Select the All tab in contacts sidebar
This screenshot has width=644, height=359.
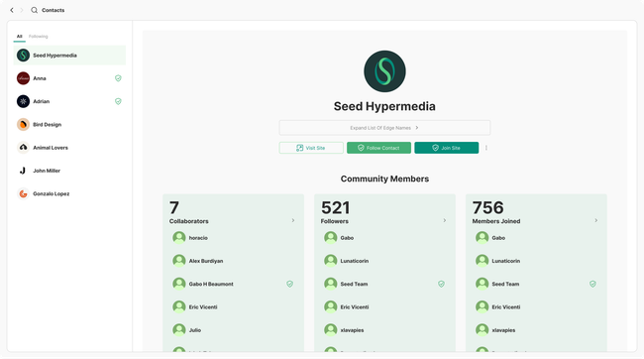click(19, 36)
